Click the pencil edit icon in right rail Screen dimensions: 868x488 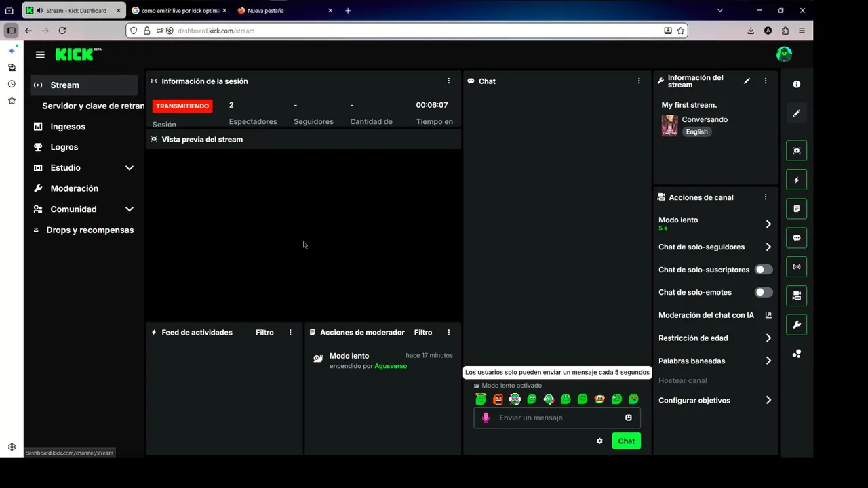797,113
